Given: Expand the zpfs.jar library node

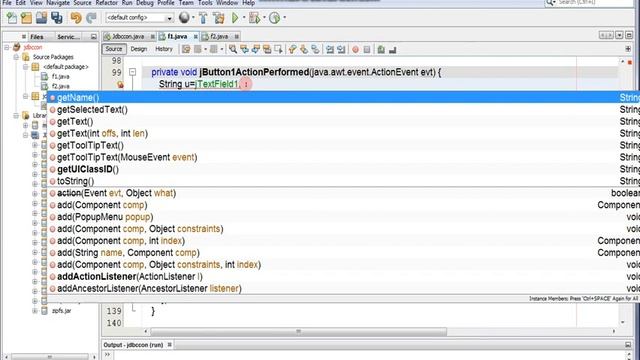Looking at the screenshot, I should [35, 311].
